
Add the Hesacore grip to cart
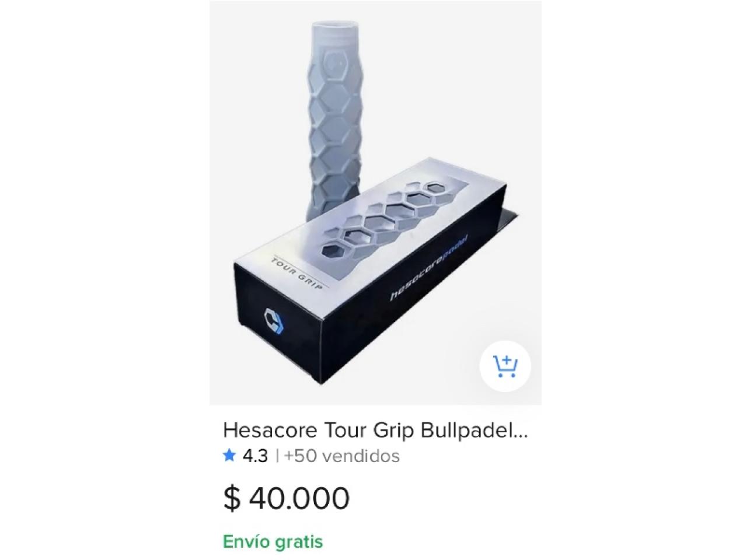(504, 366)
